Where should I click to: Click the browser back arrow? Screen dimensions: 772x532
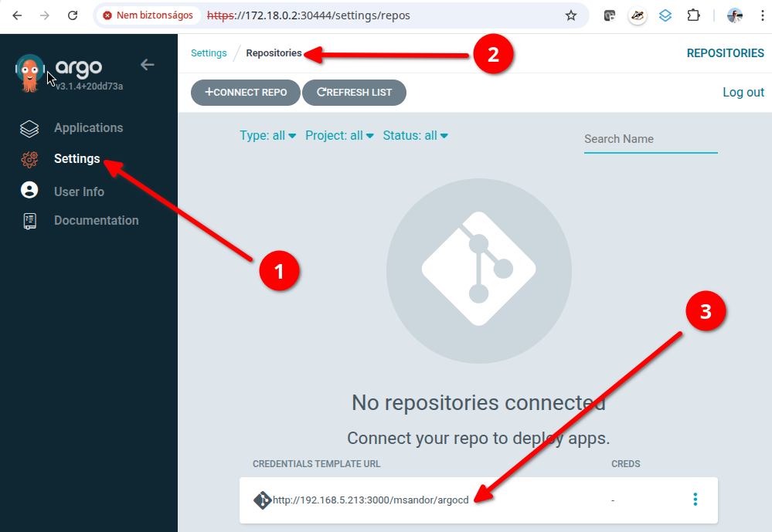(x=17, y=15)
